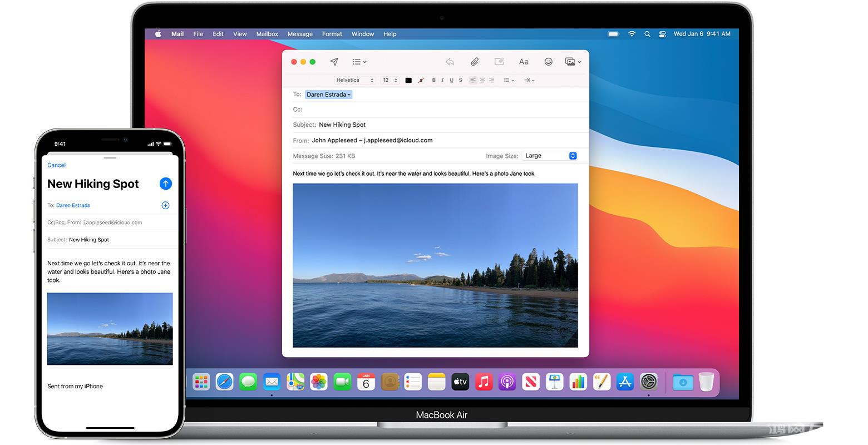Click the paperclip attach file icon
This screenshot has height=445, width=868.
pyautogui.click(x=475, y=62)
